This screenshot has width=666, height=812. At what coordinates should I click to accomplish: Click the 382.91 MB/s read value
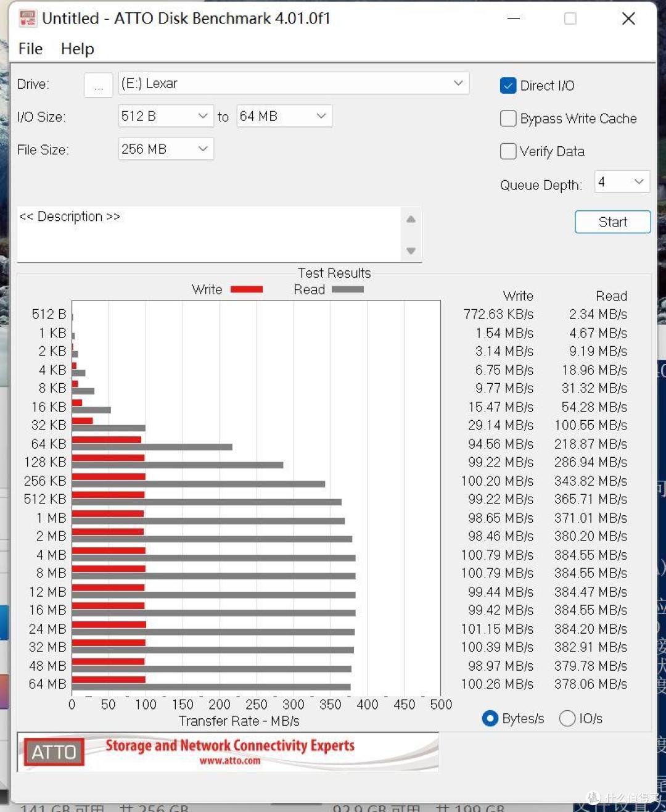[x=590, y=647]
